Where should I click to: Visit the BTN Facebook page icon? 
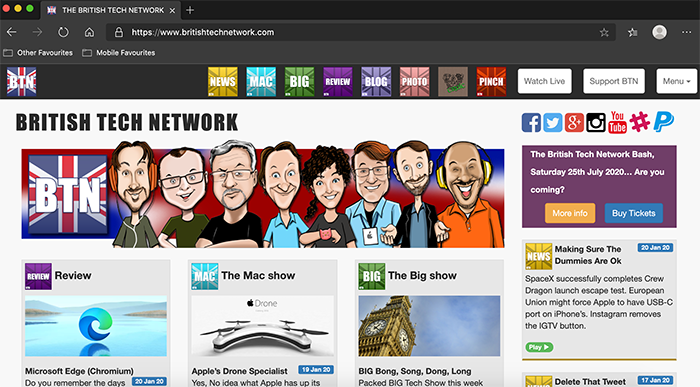[531, 122]
